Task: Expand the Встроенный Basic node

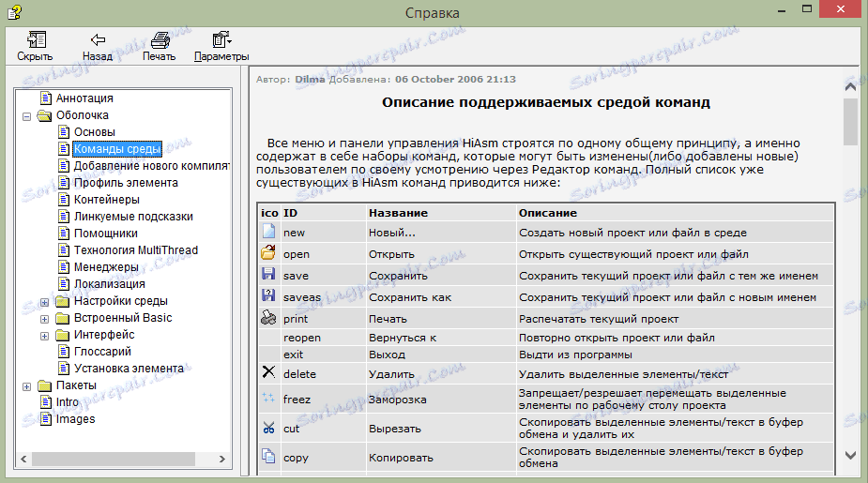Action: pyautogui.click(x=45, y=319)
